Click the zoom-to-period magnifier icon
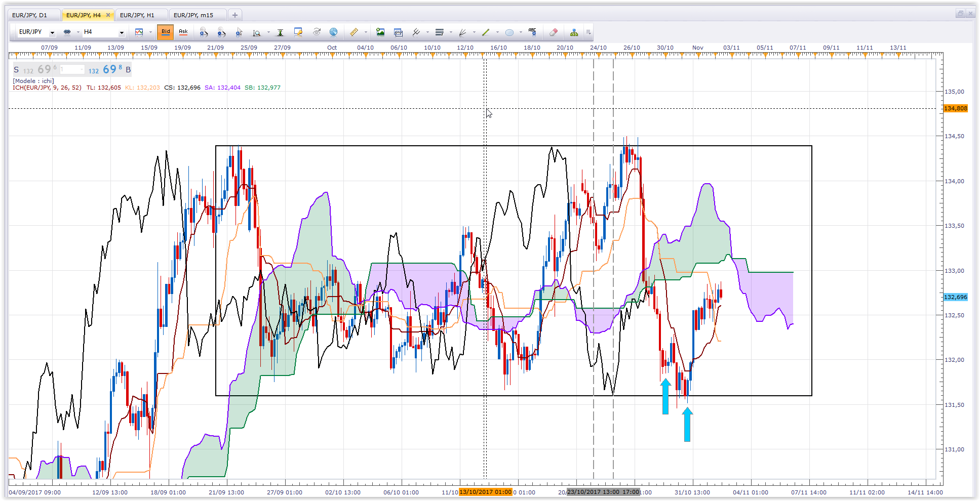The height and width of the screenshot is (501, 980). click(x=257, y=32)
